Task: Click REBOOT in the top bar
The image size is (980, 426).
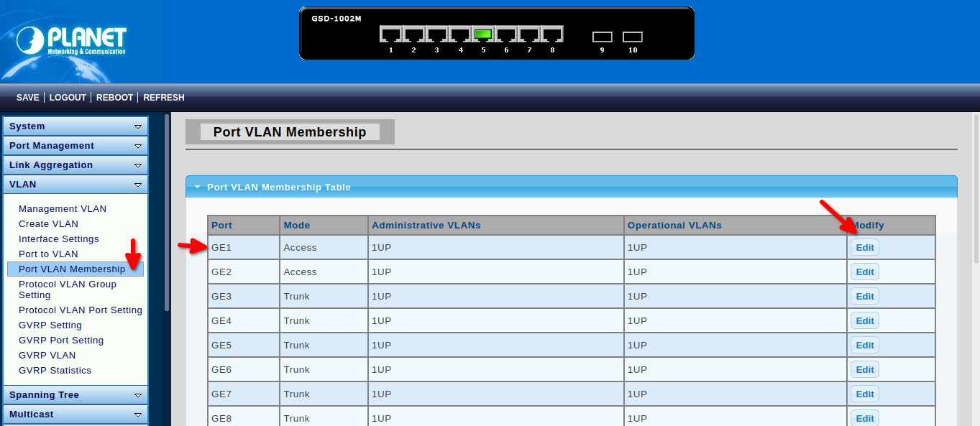Action: pyautogui.click(x=115, y=98)
